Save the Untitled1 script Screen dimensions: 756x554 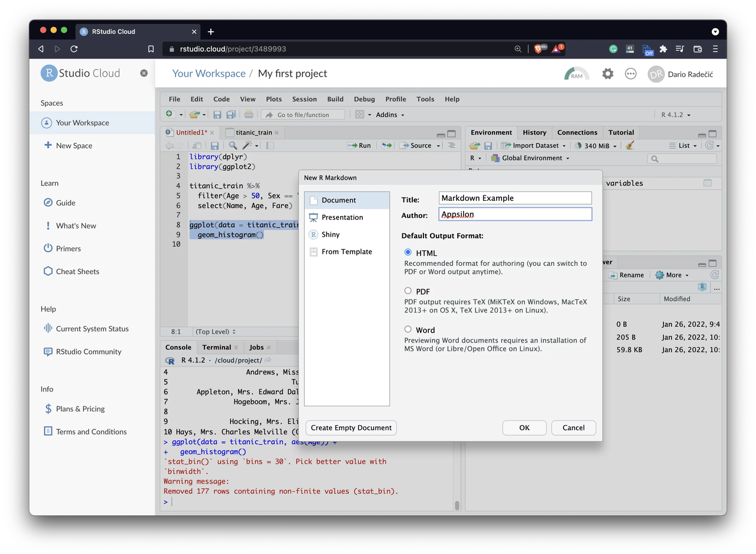click(x=215, y=145)
